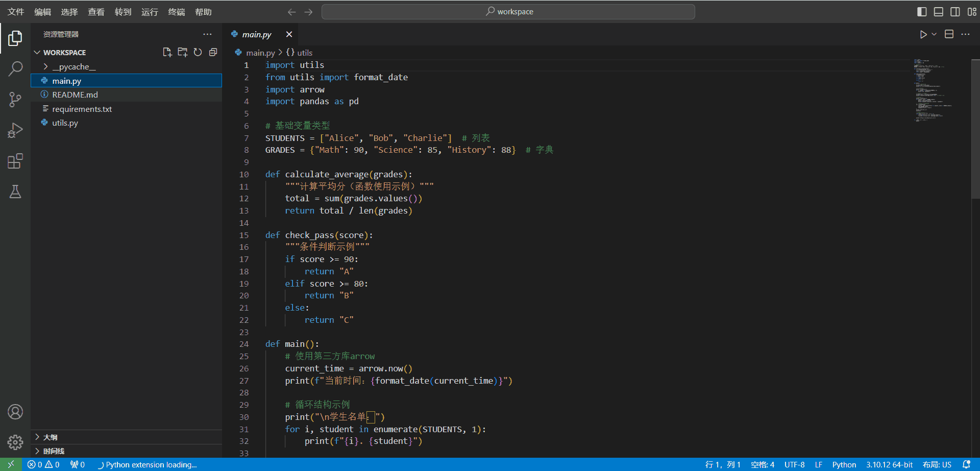Open the Source Control view

pos(15,100)
